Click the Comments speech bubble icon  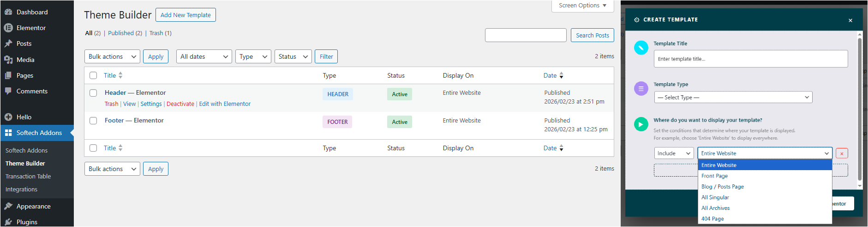8,91
